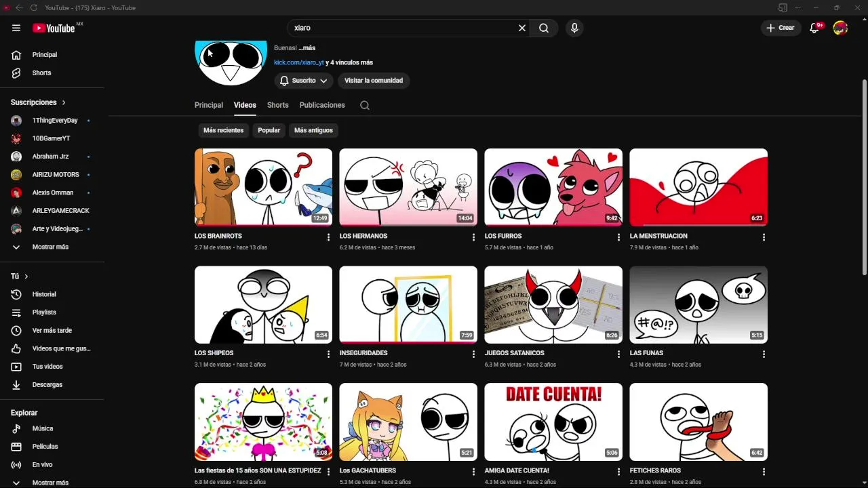Clear the search box text
The image size is (868, 488).
point(522,28)
